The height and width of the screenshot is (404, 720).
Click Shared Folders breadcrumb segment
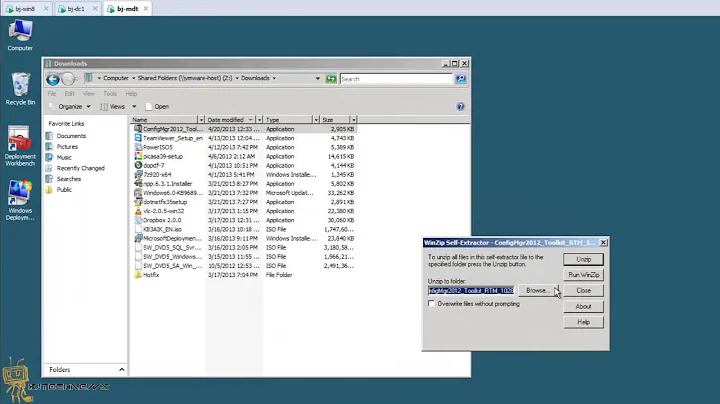coord(185,79)
